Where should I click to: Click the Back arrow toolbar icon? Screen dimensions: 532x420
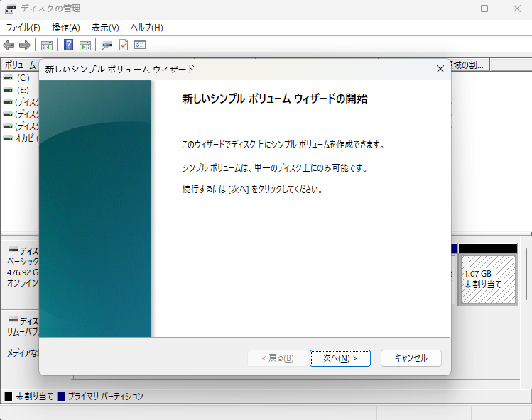pyautogui.click(x=9, y=45)
